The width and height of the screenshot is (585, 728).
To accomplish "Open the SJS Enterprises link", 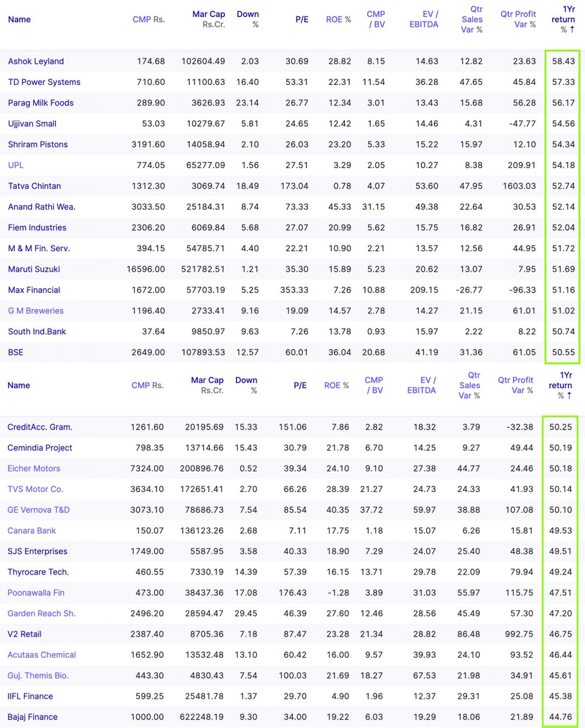I will coord(38,551).
